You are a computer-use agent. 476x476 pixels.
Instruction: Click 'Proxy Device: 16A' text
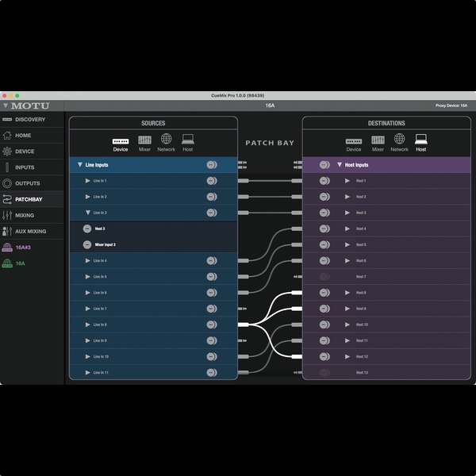pos(451,106)
